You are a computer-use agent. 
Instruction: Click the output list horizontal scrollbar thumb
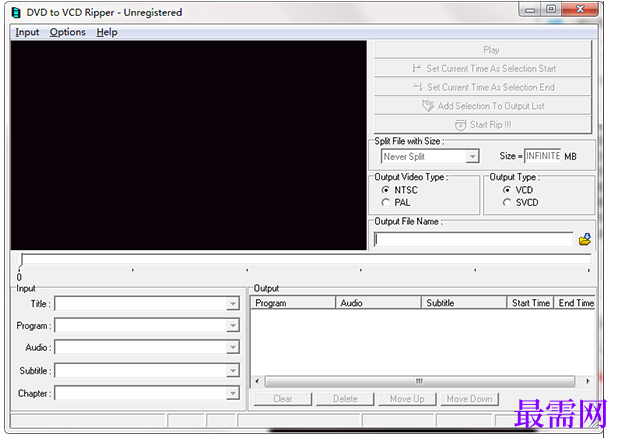point(420,381)
